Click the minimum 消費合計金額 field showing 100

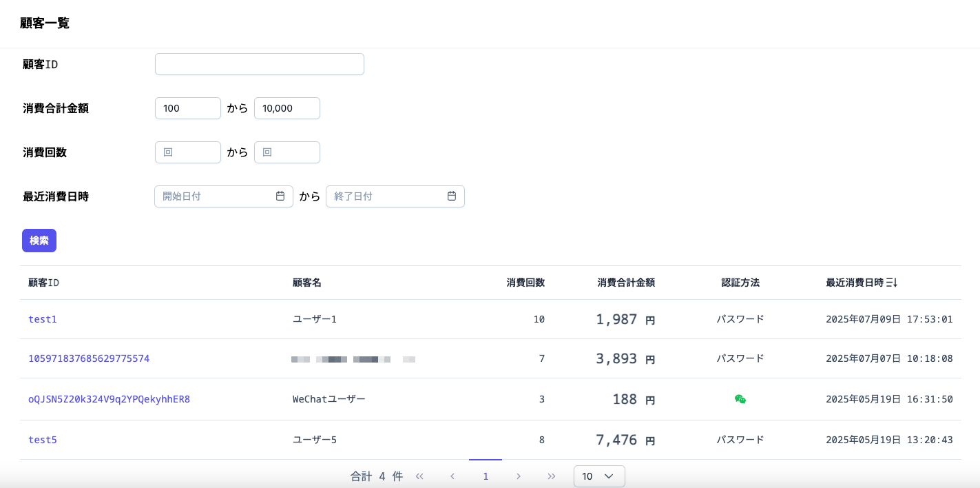(x=188, y=108)
